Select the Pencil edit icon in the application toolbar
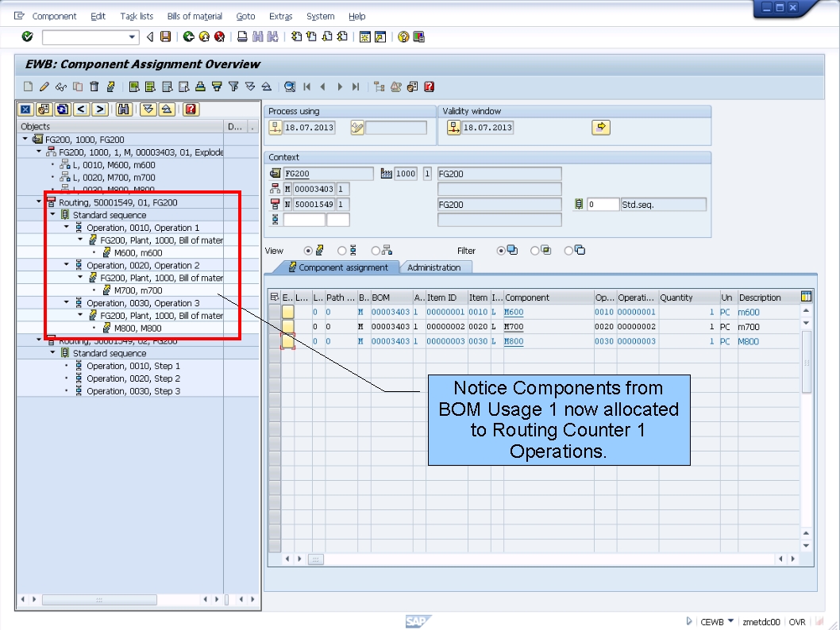The height and width of the screenshot is (630, 840). [x=44, y=86]
